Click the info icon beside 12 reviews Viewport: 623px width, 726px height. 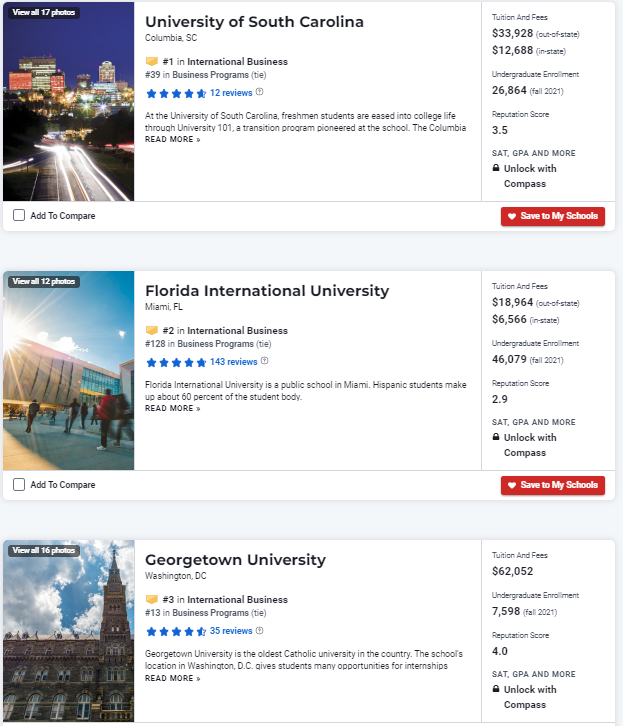260,92
